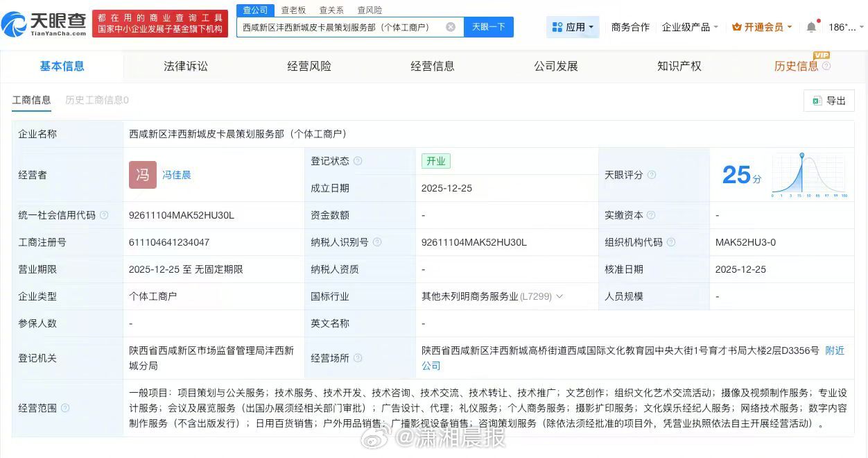Click the crown icon beside 开通会员
868x458 pixels.
point(737,26)
